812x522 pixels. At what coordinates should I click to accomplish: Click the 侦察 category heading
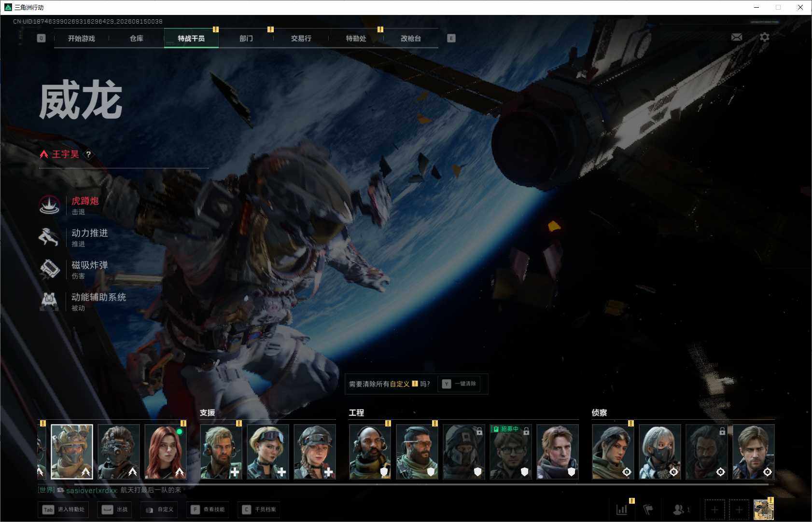pyautogui.click(x=600, y=413)
